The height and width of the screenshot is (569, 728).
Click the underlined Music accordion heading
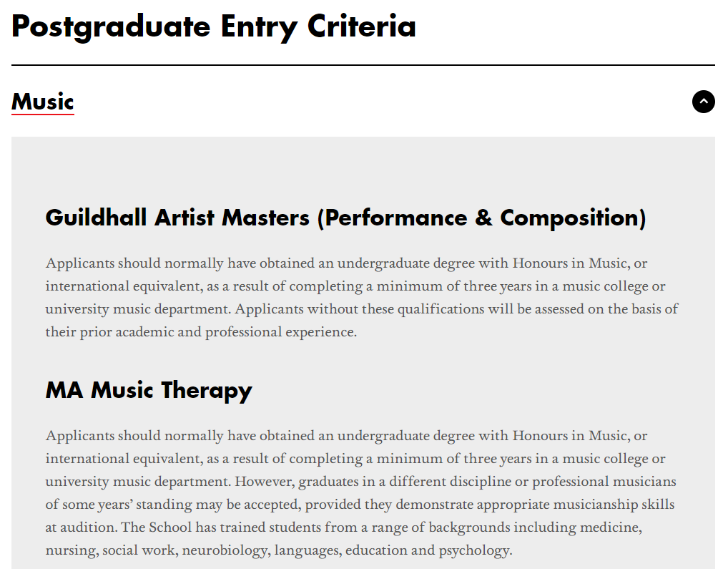(43, 102)
